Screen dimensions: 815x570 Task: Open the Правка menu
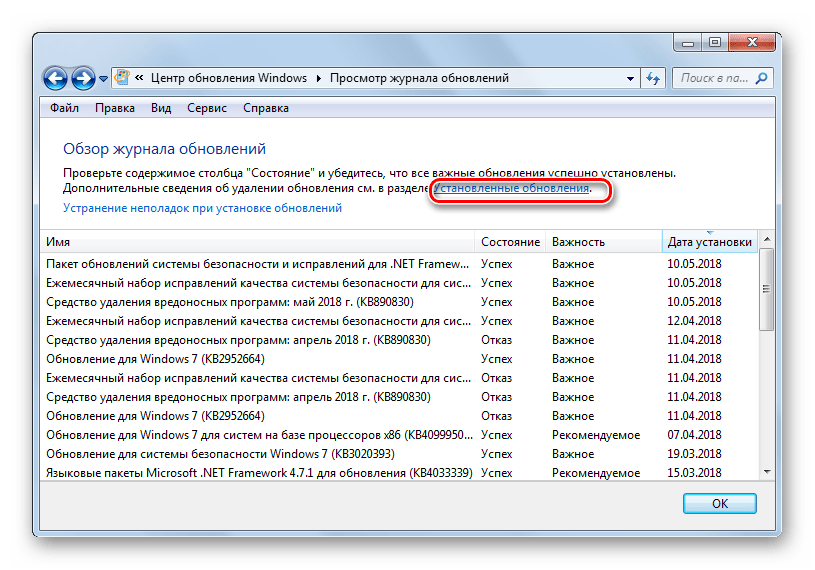tap(114, 108)
